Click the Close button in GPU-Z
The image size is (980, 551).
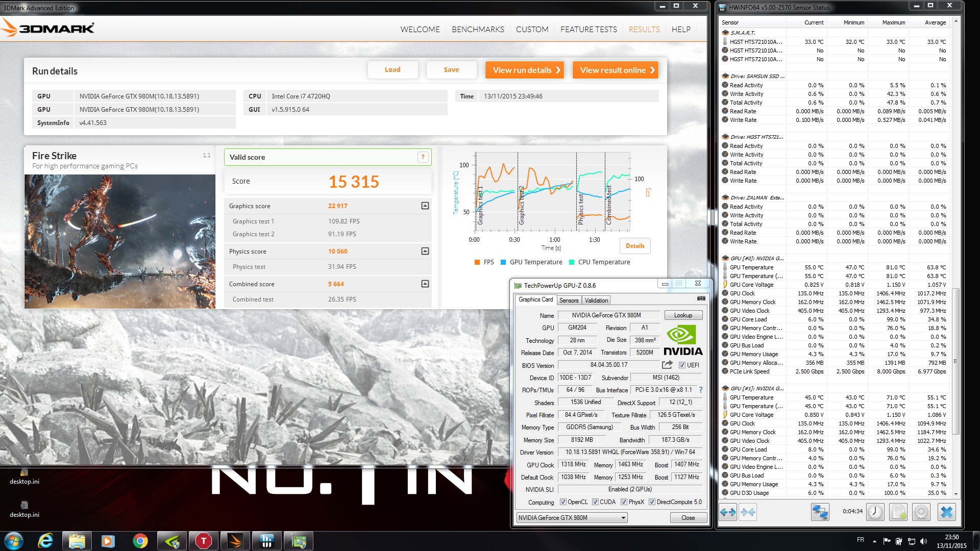pyautogui.click(x=688, y=518)
